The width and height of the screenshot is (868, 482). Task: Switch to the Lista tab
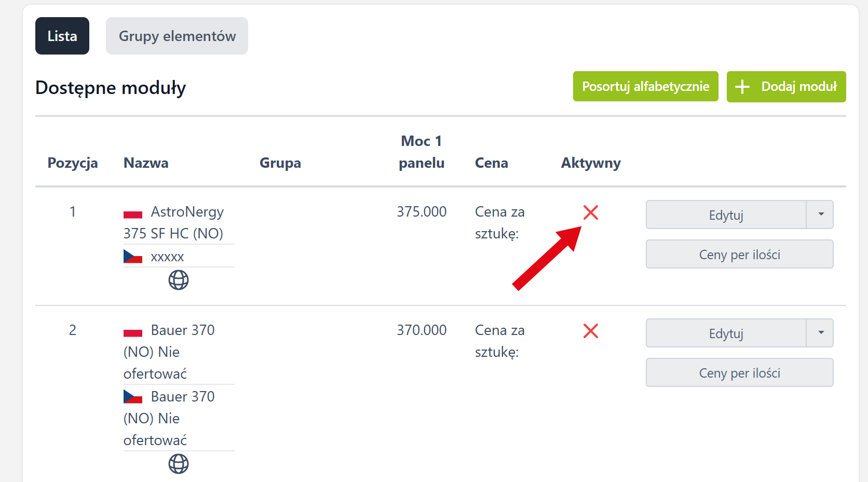click(62, 36)
